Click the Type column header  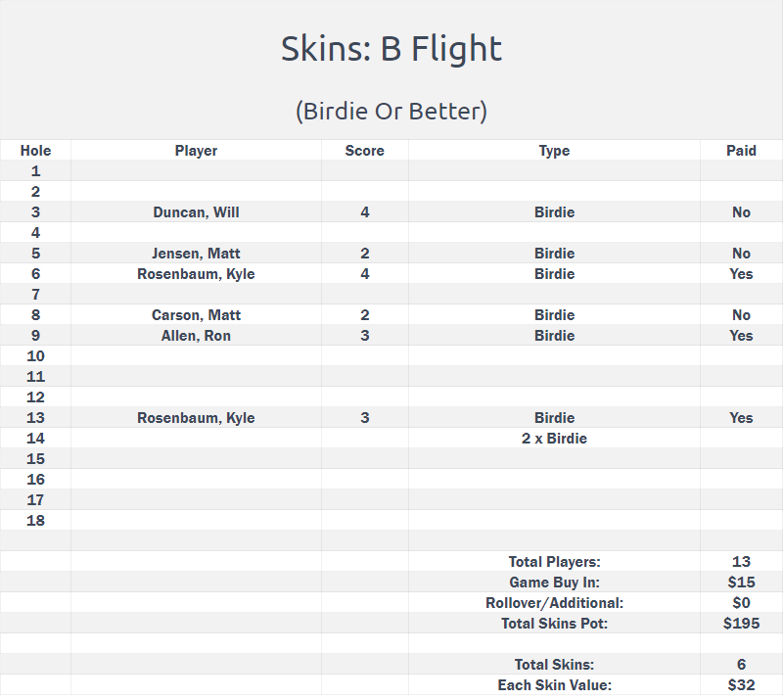tap(554, 151)
